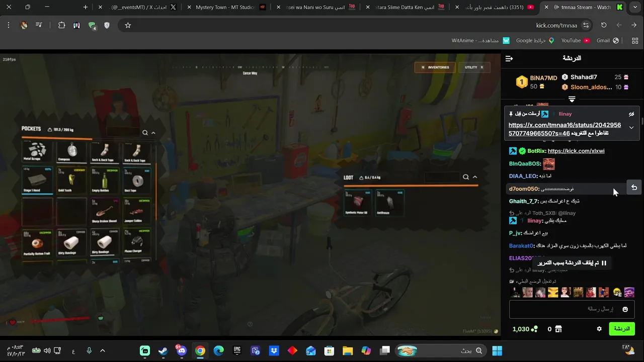Click the username Barakat0 in chat
644x362 pixels.
tap(521, 246)
